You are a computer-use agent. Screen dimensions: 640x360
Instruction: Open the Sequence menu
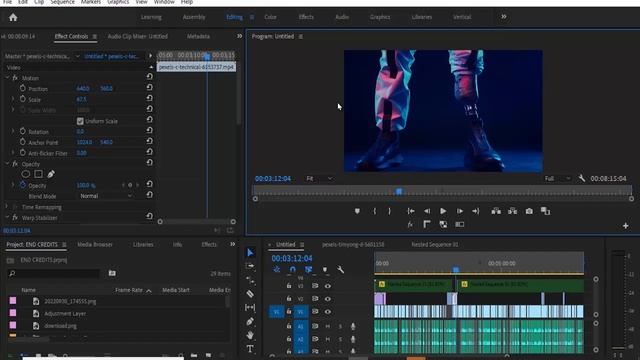(x=62, y=2)
